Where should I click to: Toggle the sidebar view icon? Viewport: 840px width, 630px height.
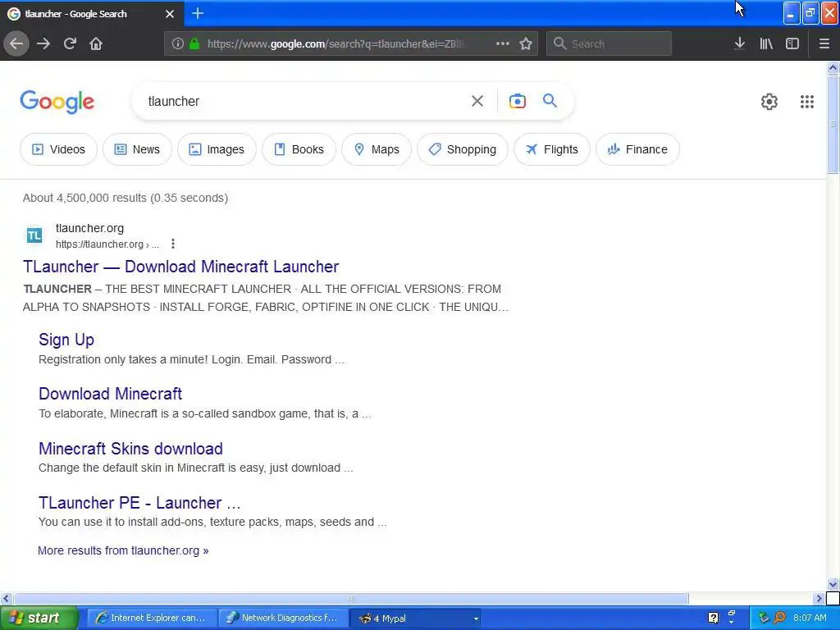click(x=792, y=43)
